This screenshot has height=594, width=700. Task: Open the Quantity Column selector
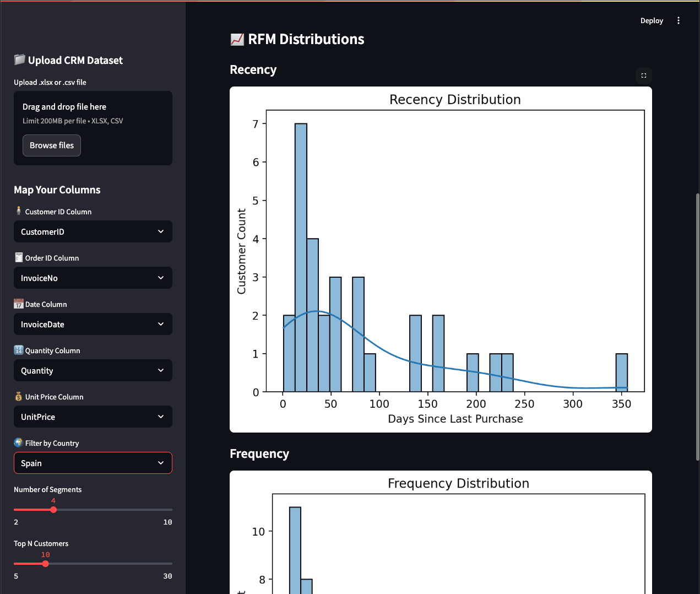pyautogui.click(x=93, y=370)
